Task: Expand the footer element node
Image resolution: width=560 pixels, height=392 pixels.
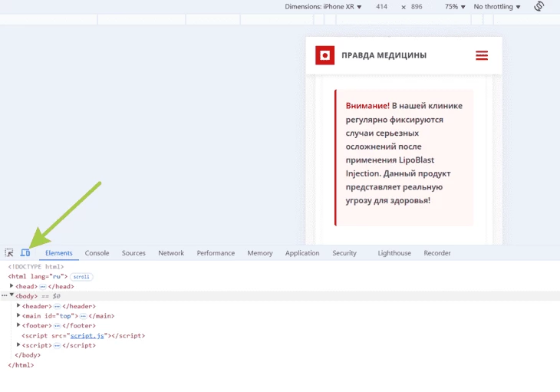Action: pos(18,325)
